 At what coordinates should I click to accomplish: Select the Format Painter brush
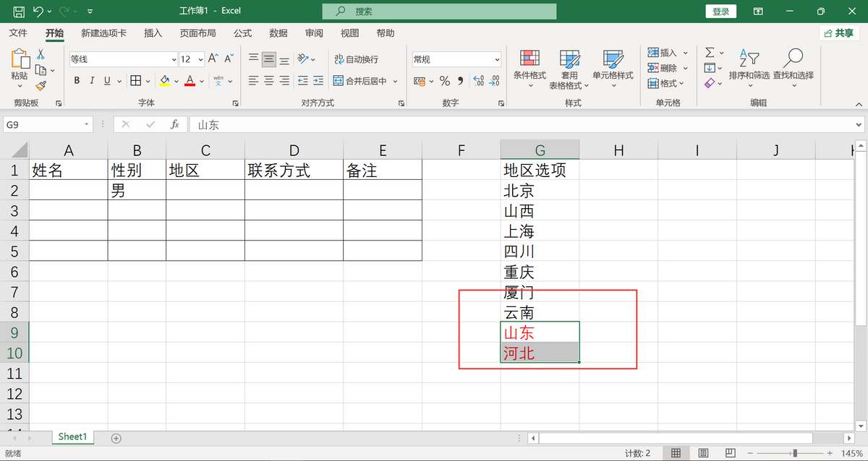[x=41, y=85]
